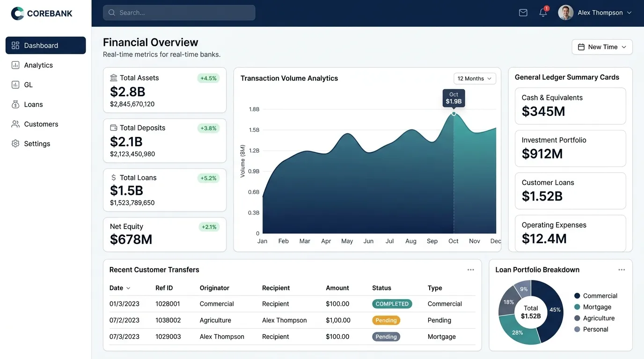The image size is (644, 359).
Task: Click the Analytics chart icon in sidebar
Action: pos(15,65)
